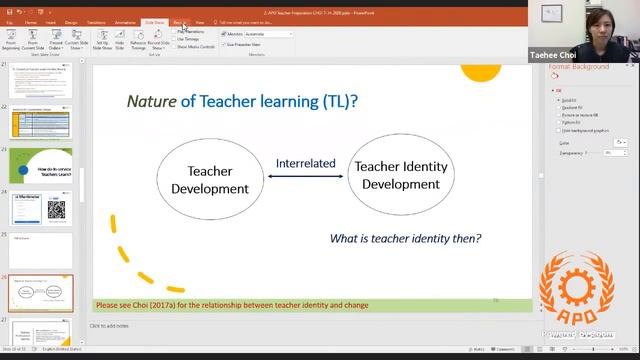Open the File tab
Image resolution: width=640 pixels, height=360 pixels.
10,22
